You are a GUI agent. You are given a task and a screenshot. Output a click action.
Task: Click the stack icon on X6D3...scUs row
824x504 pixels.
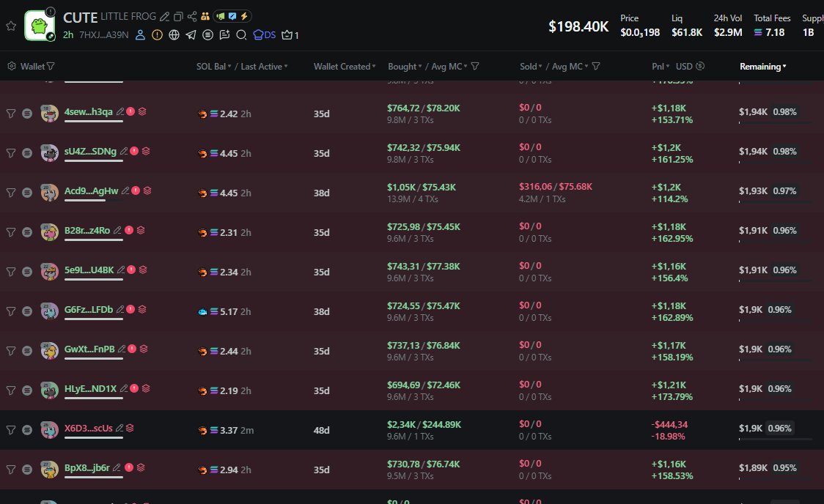click(130, 428)
